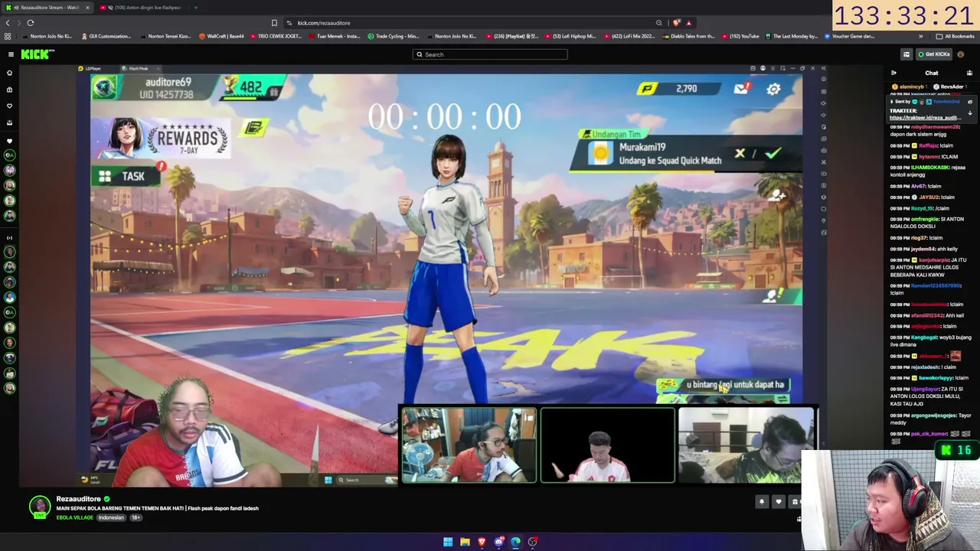Open a new browser tab

(195, 8)
